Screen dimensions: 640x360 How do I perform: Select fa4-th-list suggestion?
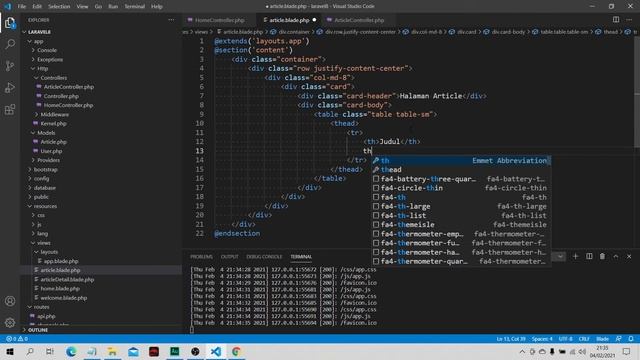(461, 216)
